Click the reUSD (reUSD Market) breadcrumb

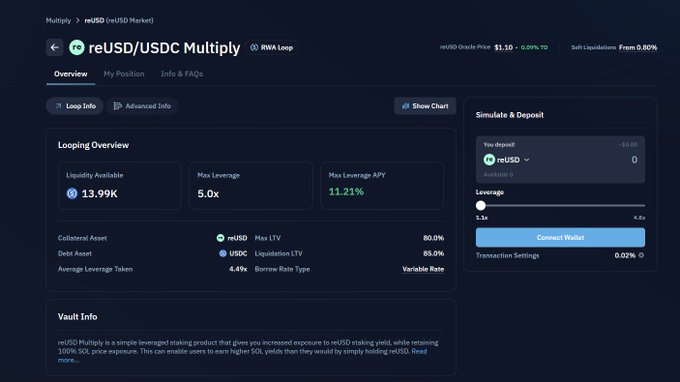[x=119, y=20]
